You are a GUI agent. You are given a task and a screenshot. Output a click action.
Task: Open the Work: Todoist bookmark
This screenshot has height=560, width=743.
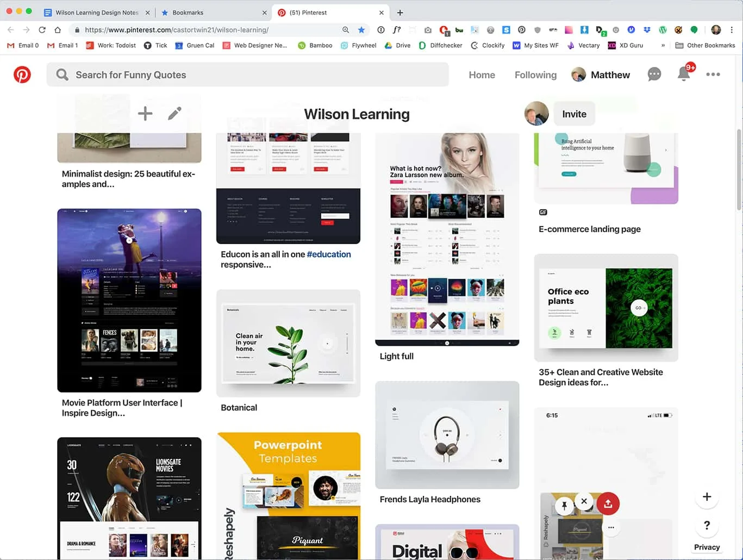pos(111,46)
